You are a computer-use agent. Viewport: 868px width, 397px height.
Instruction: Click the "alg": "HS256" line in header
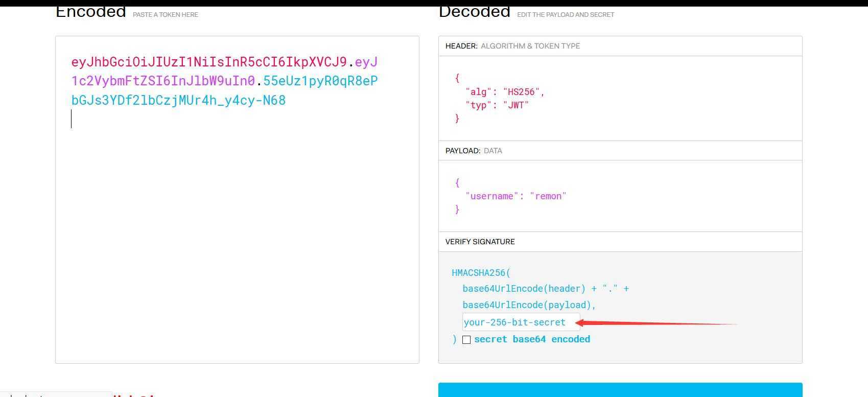[x=505, y=92]
